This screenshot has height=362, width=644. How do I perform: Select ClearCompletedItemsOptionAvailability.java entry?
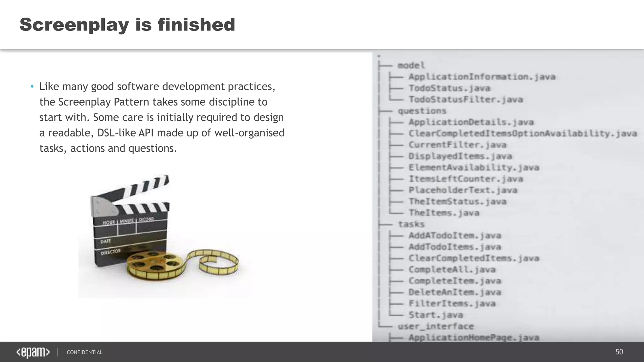523,133
